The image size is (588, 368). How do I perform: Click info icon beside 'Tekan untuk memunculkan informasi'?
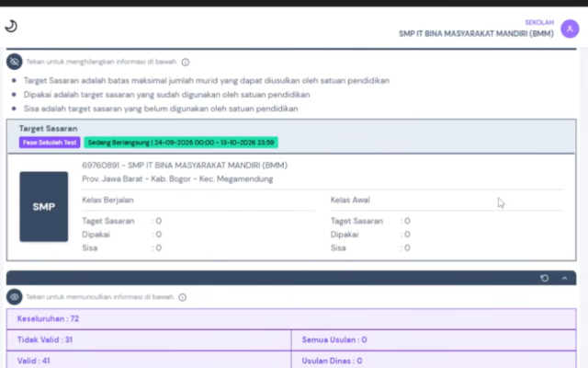click(182, 297)
